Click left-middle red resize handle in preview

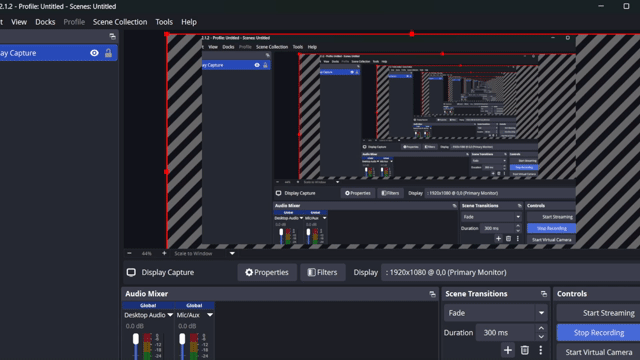click(x=167, y=172)
